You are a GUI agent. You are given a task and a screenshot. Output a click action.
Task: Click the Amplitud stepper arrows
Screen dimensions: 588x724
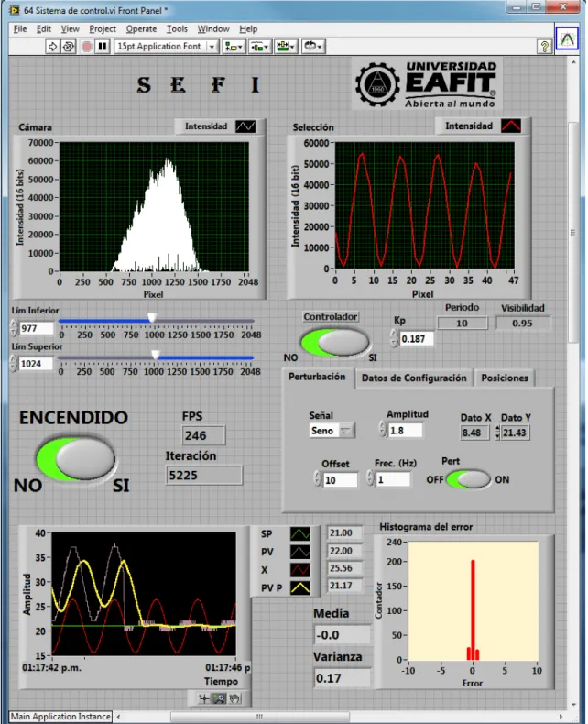[x=382, y=430]
